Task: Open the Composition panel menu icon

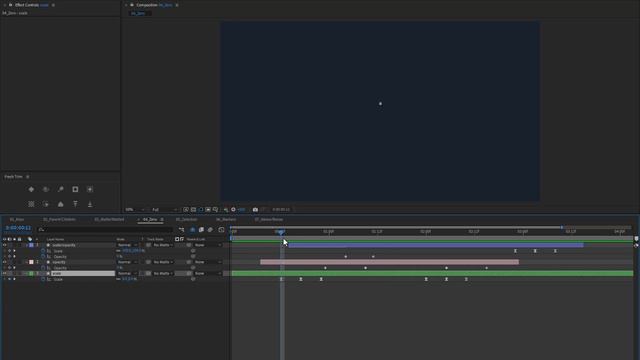Action: click(177, 5)
